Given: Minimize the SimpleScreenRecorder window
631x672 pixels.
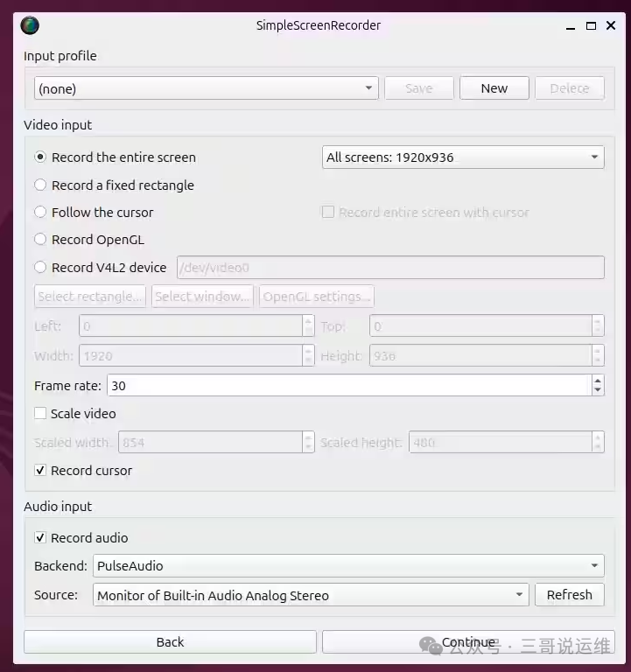Looking at the screenshot, I should click(570, 26).
